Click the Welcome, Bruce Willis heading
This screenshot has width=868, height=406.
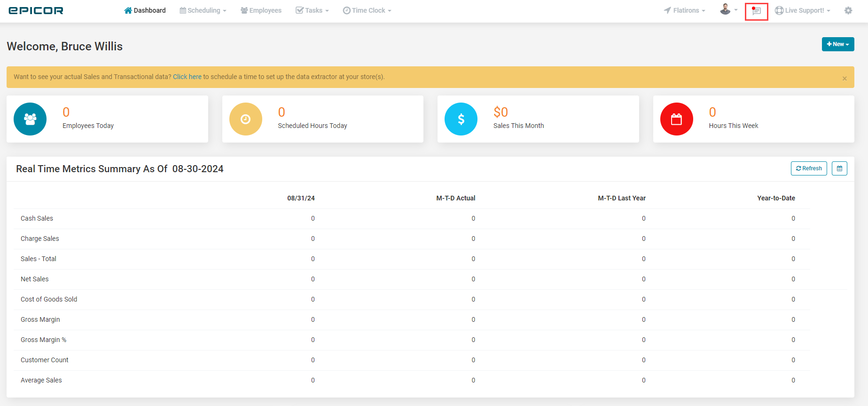click(x=64, y=46)
